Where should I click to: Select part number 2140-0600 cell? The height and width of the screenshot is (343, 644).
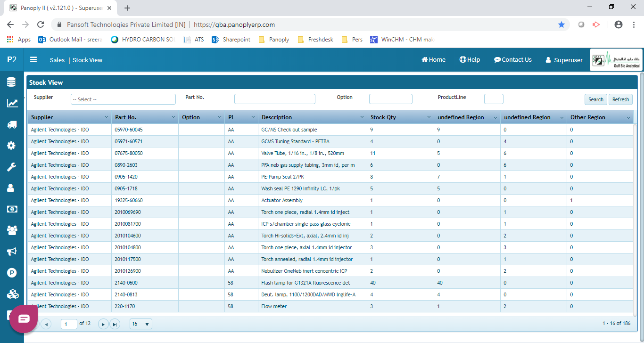pyautogui.click(x=145, y=283)
